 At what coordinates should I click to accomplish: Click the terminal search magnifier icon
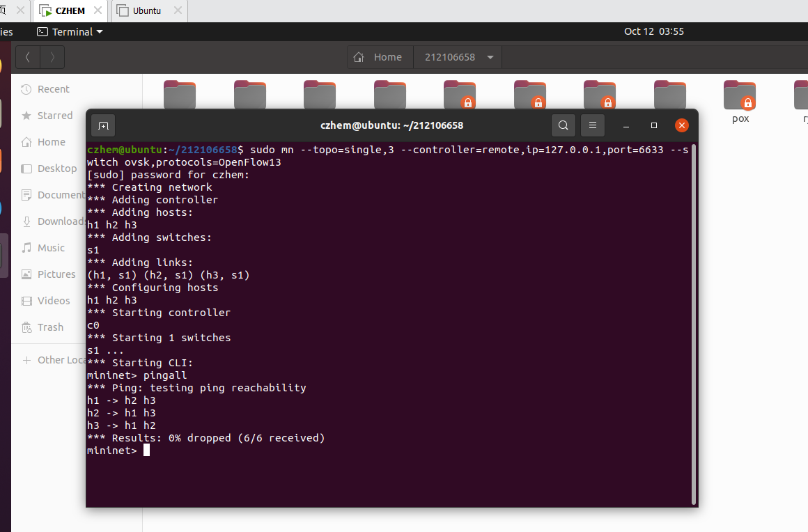click(564, 125)
